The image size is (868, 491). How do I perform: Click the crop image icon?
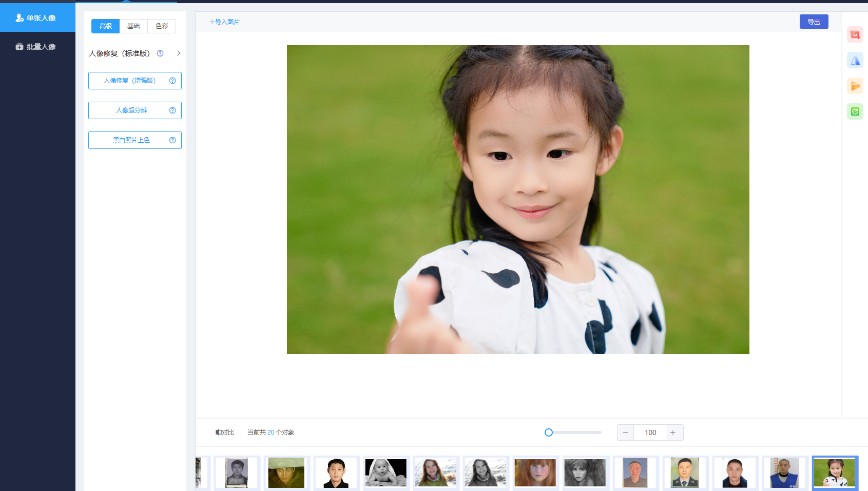tap(855, 35)
